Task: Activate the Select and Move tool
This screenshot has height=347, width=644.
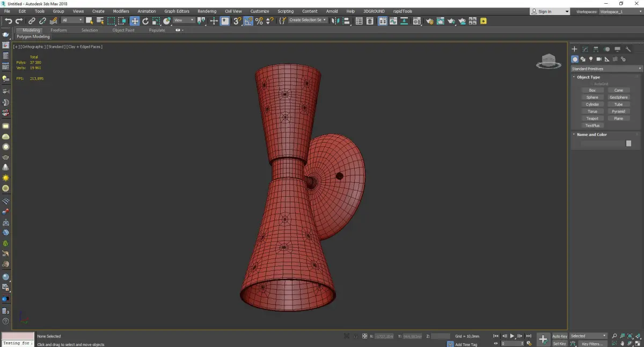Action: (134, 21)
